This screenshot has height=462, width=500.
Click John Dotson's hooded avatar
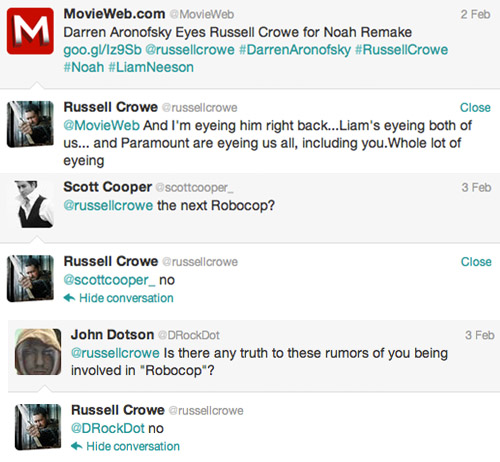pos(38,352)
